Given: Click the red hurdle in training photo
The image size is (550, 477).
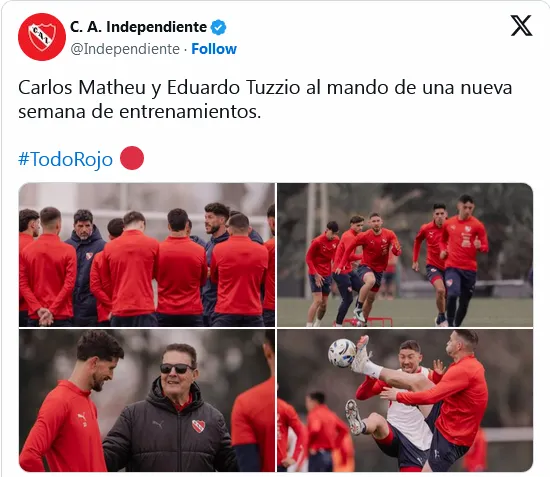Looking at the screenshot, I should [x=365, y=321].
